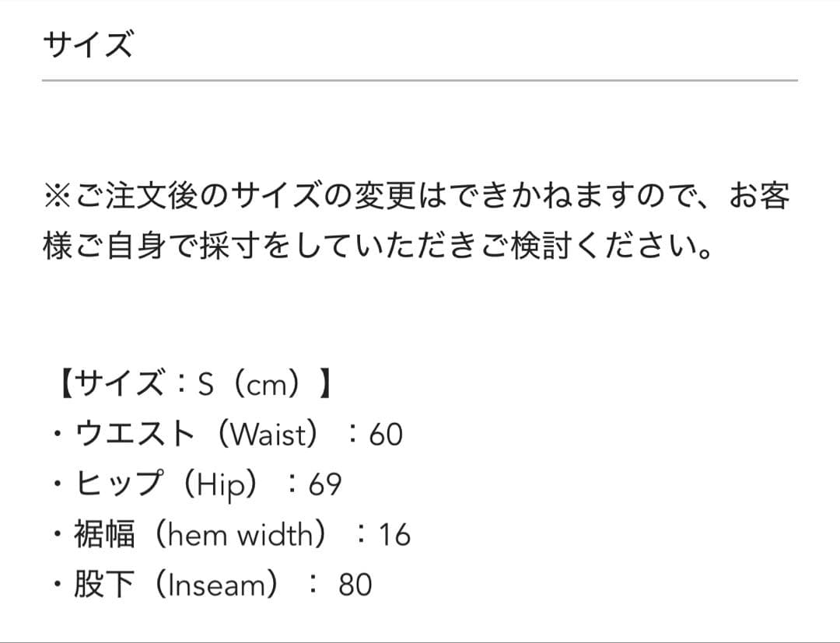
Task: Select the waist measurement value 60
Action: tap(386, 435)
